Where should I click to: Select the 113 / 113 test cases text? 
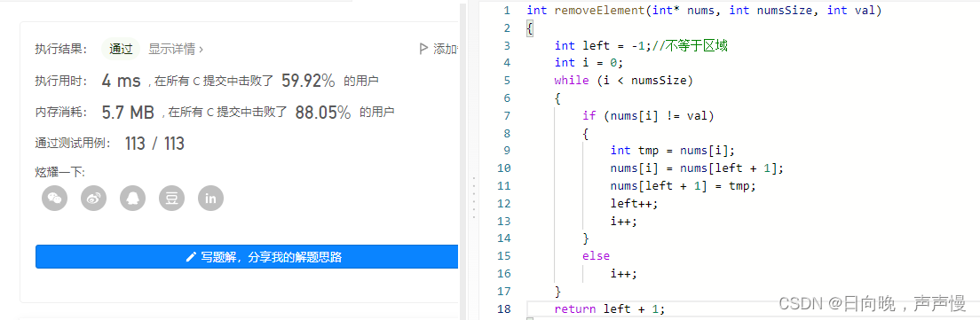pos(154,144)
